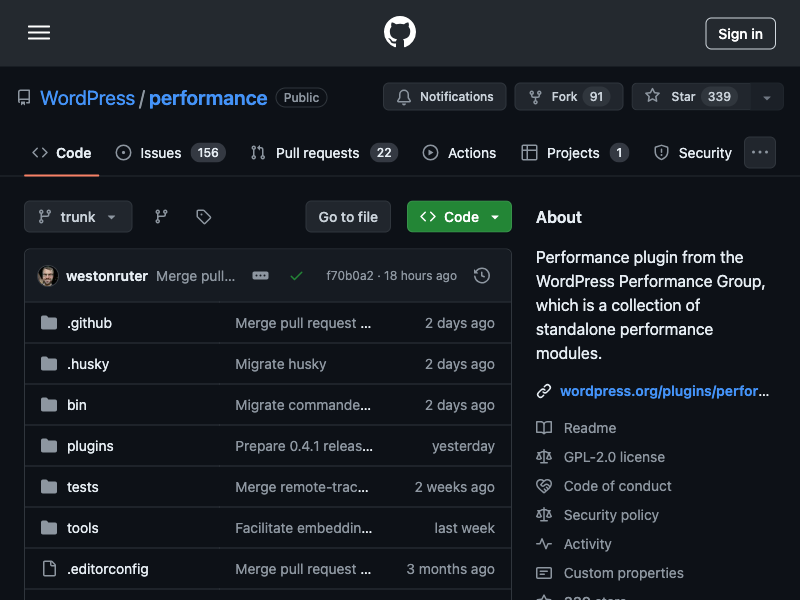View tags via the tag icon

pos(204,217)
